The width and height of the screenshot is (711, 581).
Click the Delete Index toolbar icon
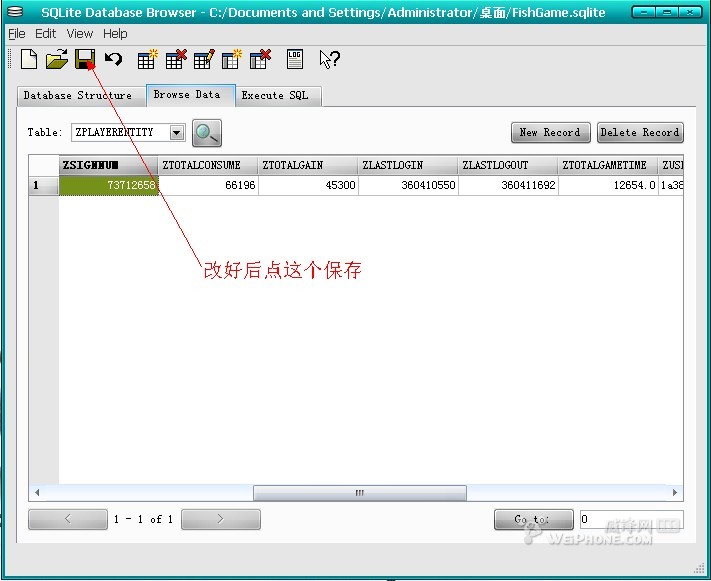tap(260, 60)
